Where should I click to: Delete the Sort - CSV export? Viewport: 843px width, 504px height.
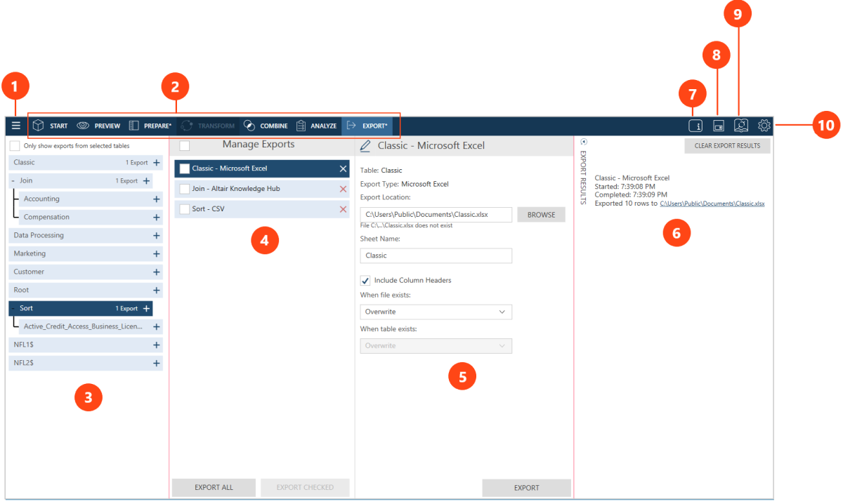[x=343, y=209]
